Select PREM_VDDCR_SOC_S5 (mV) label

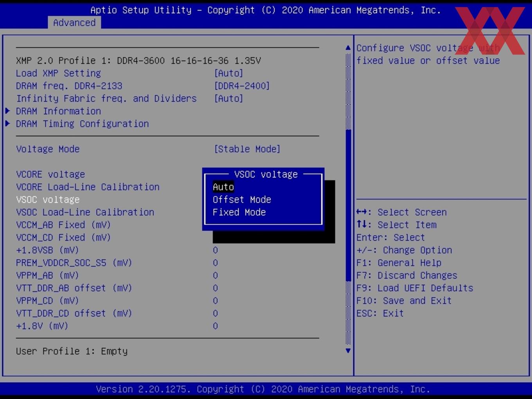(x=74, y=263)
